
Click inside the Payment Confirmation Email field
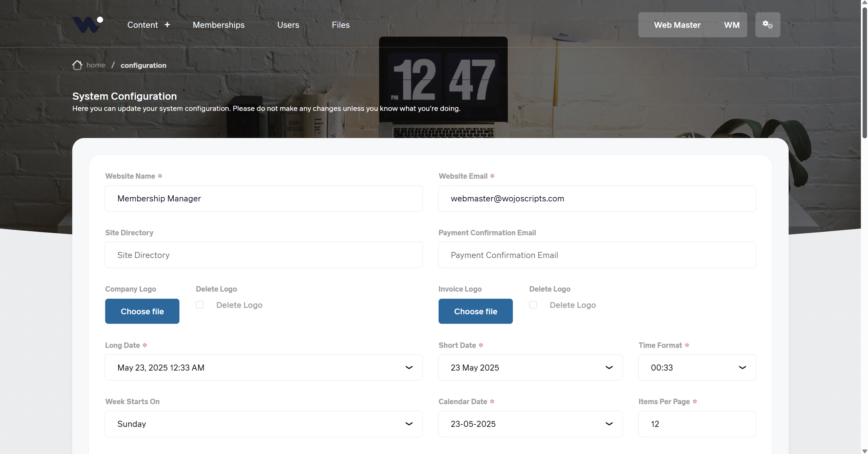[x=597, y=255]
